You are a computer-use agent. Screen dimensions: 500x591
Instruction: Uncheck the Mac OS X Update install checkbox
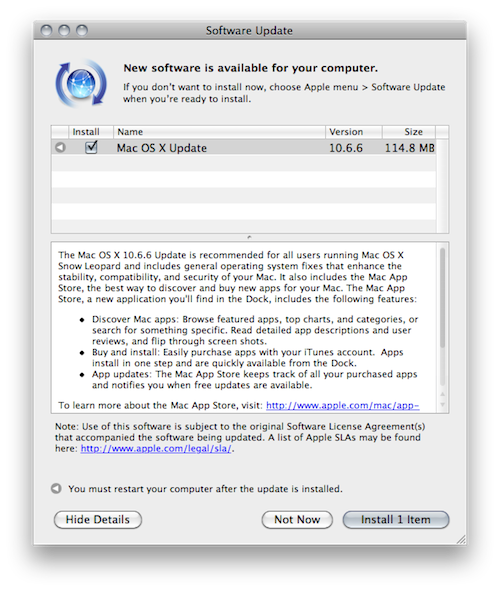point(91,147)
